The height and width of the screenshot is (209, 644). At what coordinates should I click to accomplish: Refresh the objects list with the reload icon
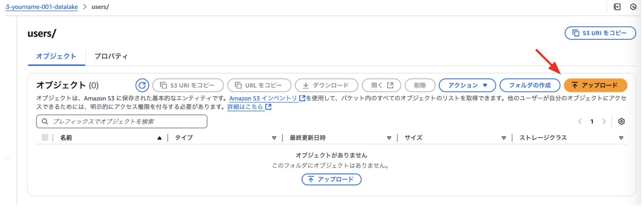pos(142,85)
